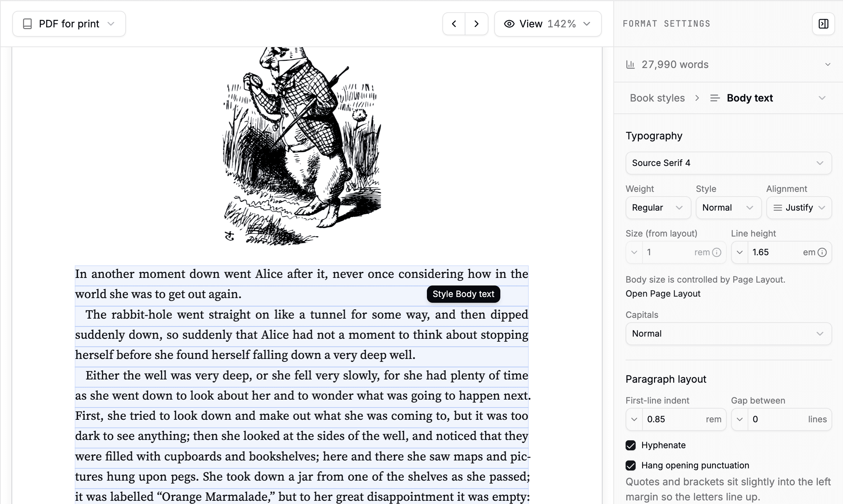Image resolution: width=843 pixels, height=504 pixels.
Task: Click the Style Body text tooltip button
Action: (464, 294)
